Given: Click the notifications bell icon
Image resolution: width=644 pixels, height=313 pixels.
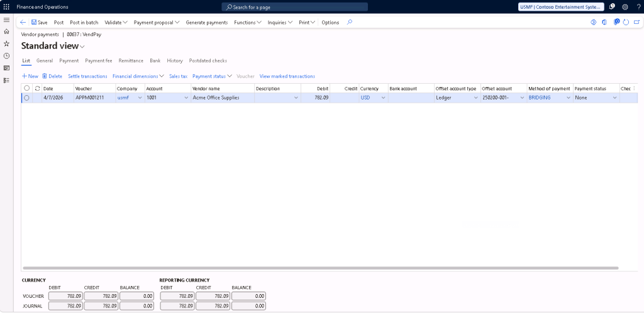Looking at the screenshot, I should click(612, 6).
